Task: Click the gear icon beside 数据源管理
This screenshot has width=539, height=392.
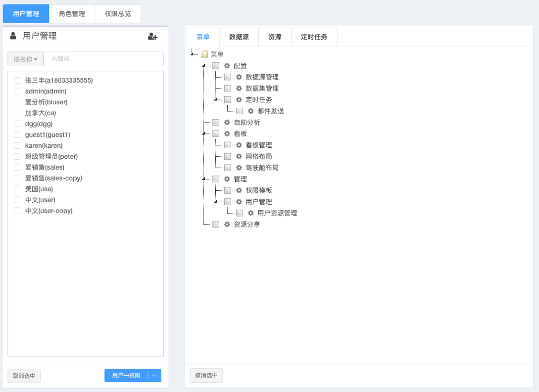Action: (x=239, y=77)
